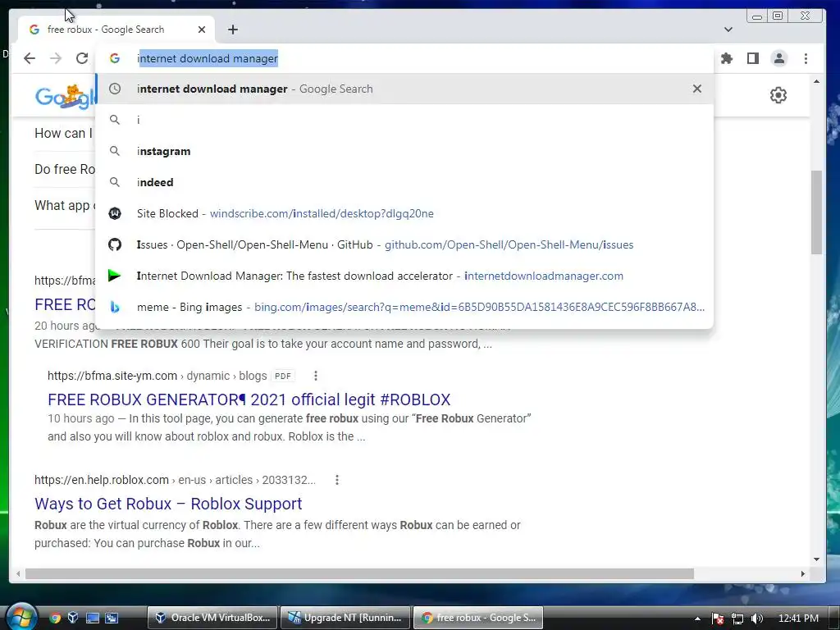Open the Open-Shell GitHub issues suggestion
The image size is (840, 630).
tap(404, 244)
